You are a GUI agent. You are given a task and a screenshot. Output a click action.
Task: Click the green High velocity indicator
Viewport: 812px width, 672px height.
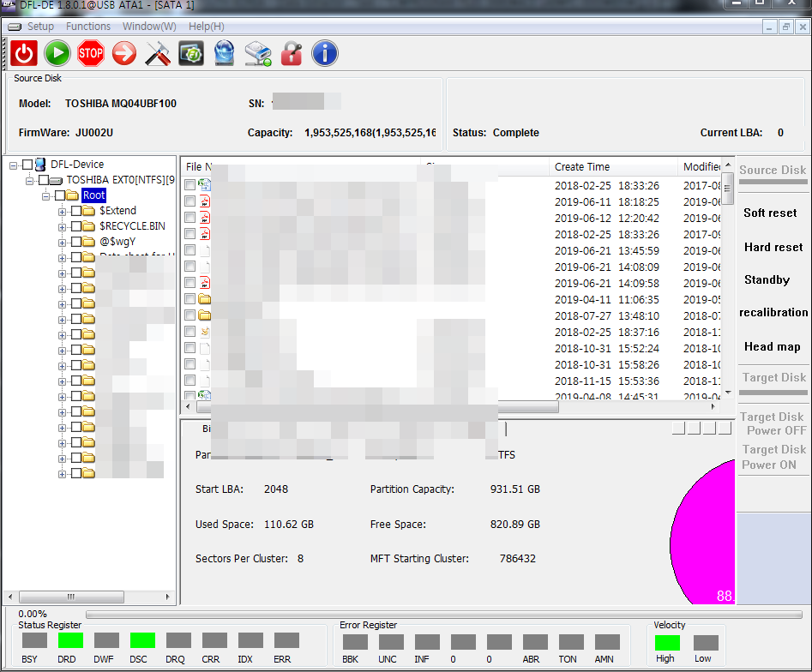tap(667, 643)
